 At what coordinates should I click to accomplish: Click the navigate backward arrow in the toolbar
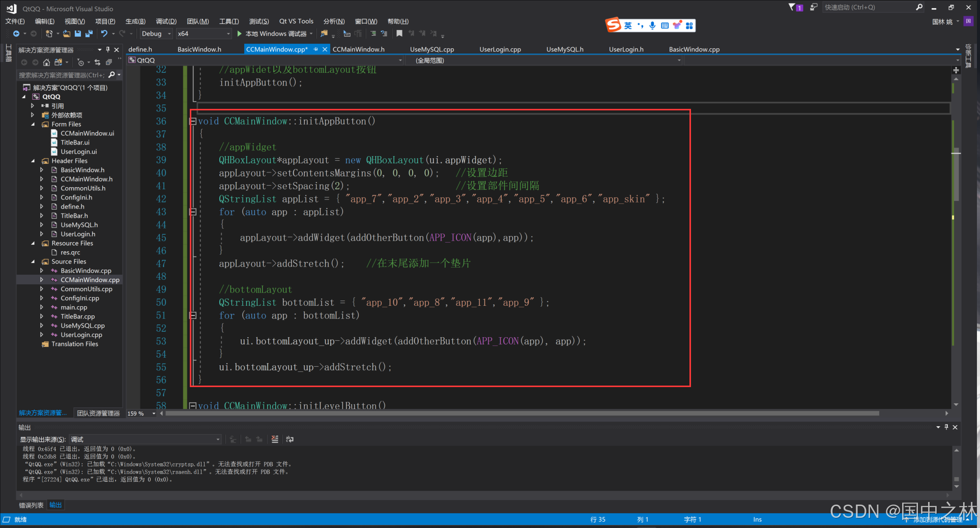click(x=16, y=34)
